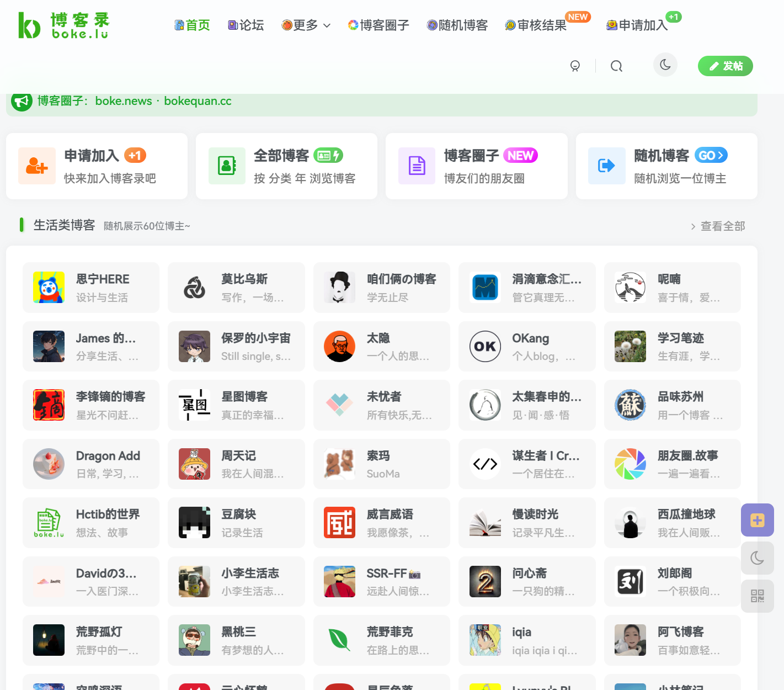Click the blue exit-arrow icon for 随机博客

click(606, 166)
